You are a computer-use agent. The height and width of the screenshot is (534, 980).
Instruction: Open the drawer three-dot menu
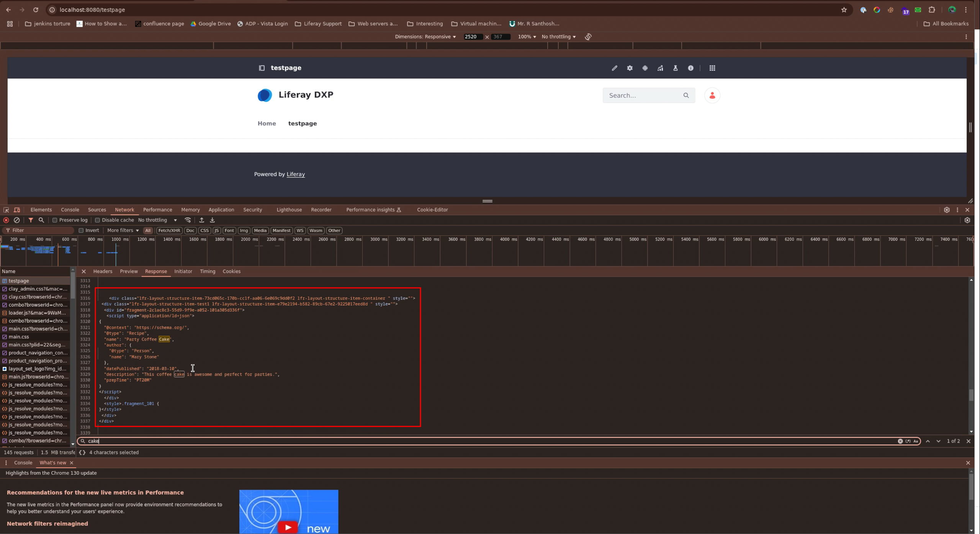[6, 463]
